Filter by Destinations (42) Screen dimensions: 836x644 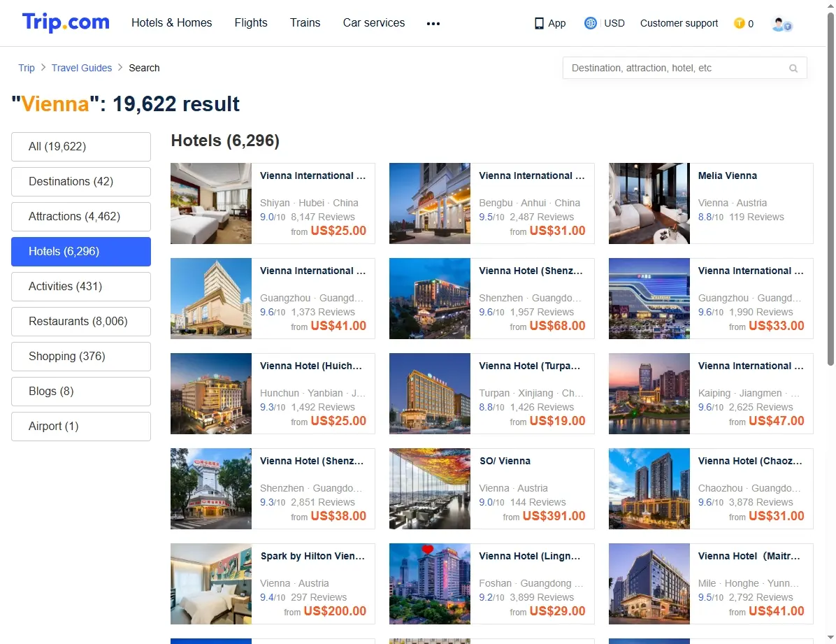click(x=81, y=181)
